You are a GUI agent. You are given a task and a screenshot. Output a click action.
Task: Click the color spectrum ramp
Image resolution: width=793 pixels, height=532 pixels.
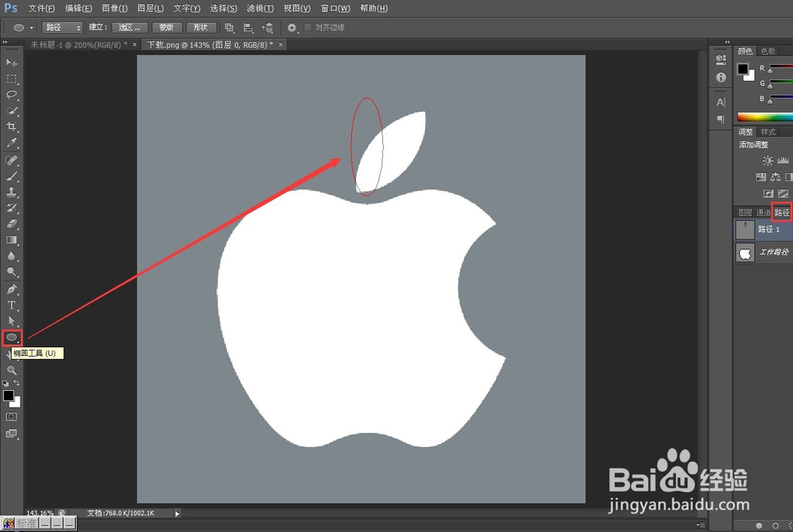coord(764,117)
